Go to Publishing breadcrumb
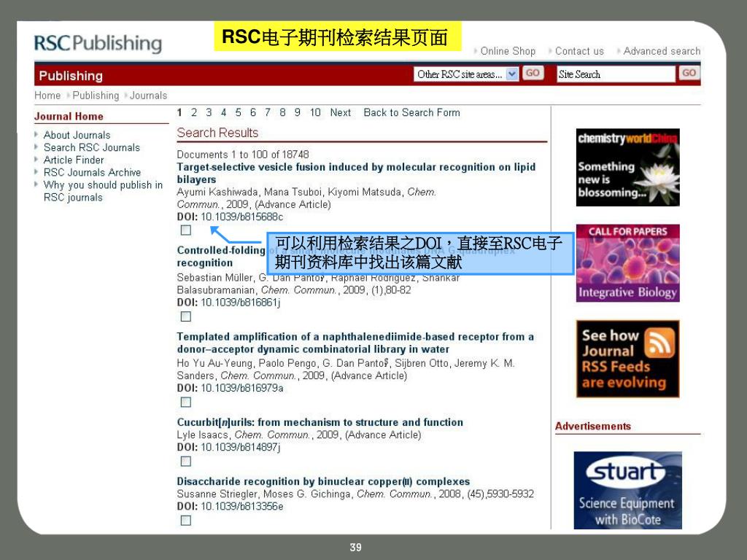 point(96,96)
